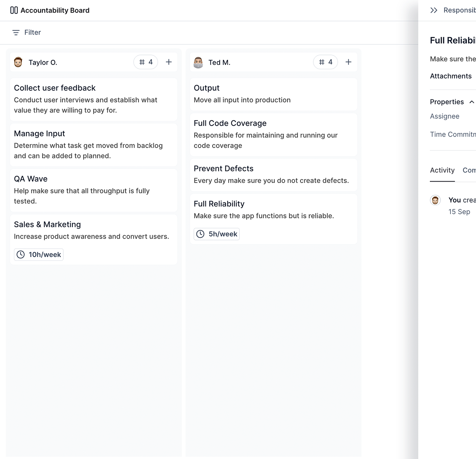Click the count badge in Taylor O.'s column
Image resolution: width=476 pixels, height=459 pixels.
tap(146, 62)
